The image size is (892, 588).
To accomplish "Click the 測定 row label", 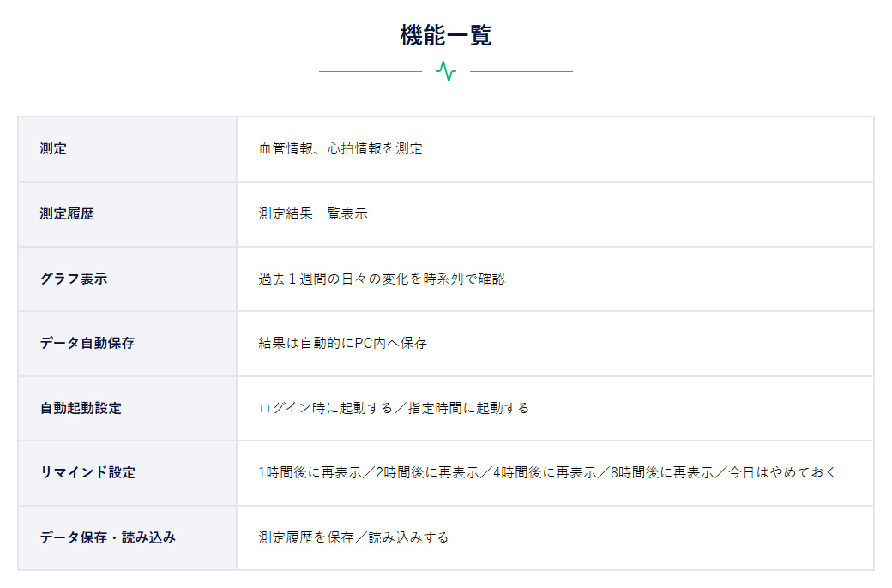I will (x=53, y=149).
